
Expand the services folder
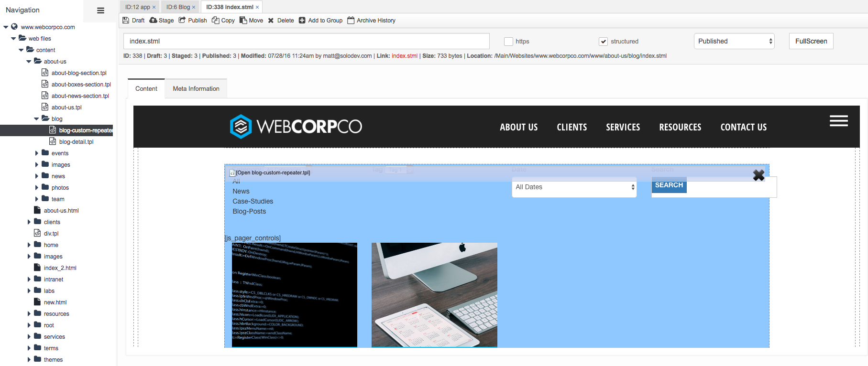coord(29,337)
